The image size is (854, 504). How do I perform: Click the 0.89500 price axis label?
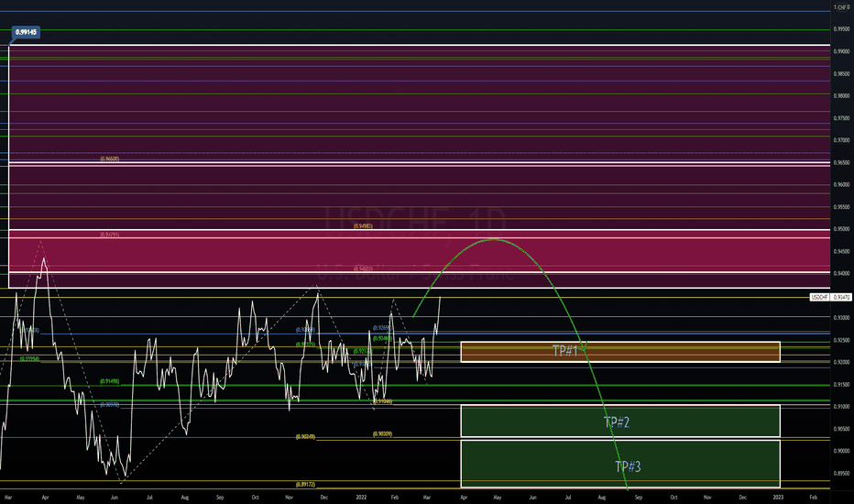coord(841,474)
